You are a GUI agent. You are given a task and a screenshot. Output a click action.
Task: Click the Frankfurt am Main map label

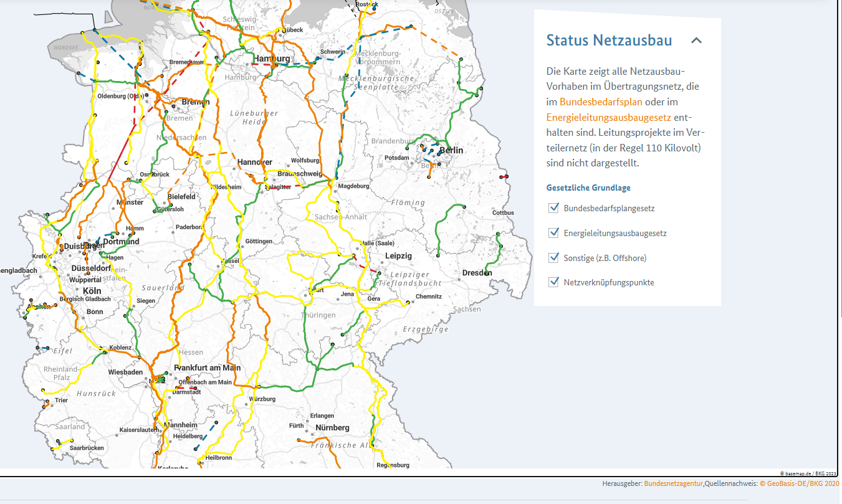click(x=208, y=368)
